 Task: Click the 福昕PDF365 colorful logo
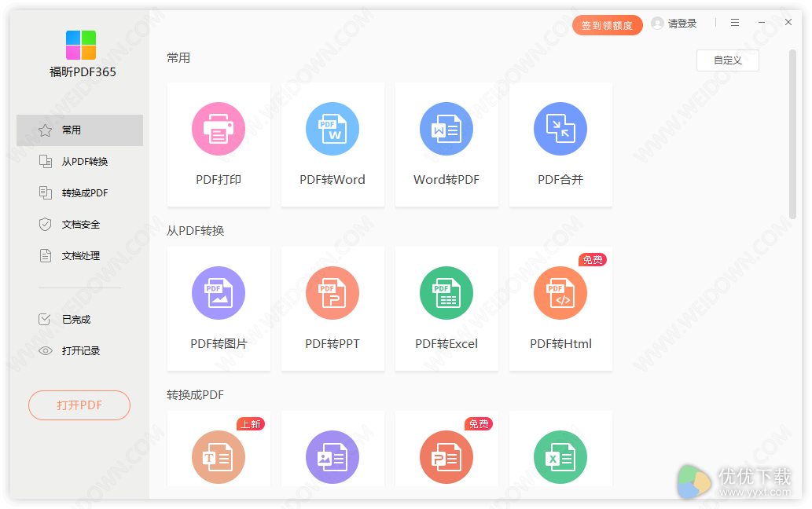click(x=81, y=45)
